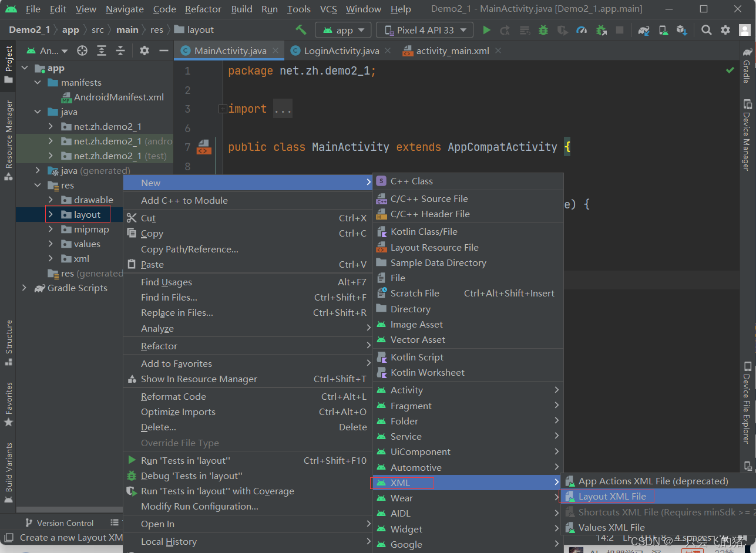The width and height of the screenshot is (756, 553).
Task: Open the Activity submenu entry
Action: click(x=468, y=390)
